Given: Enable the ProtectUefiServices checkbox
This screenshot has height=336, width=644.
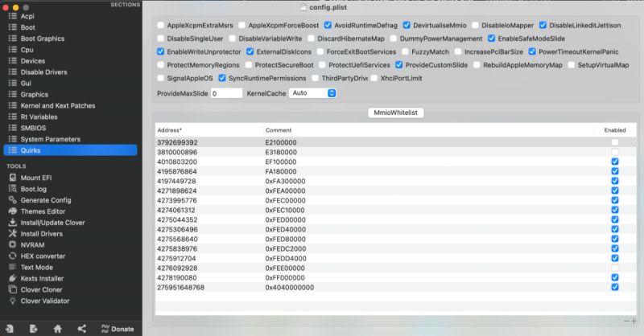Looking at the screenshot, I should [323, 65].
